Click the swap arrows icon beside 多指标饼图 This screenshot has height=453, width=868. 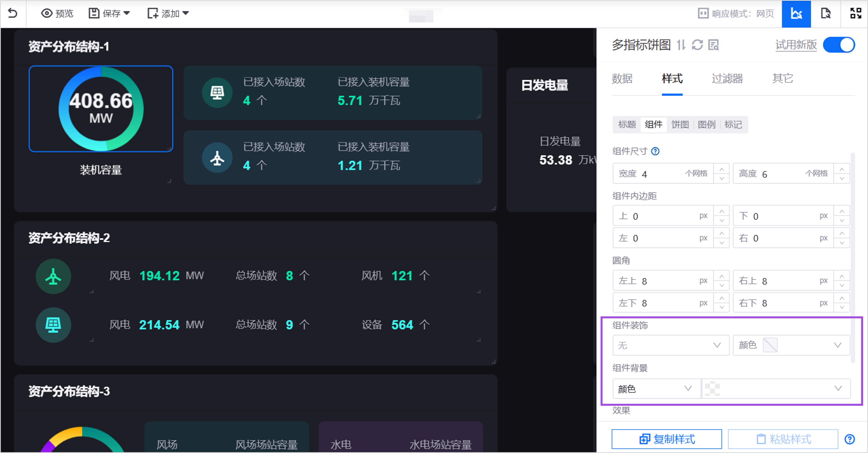coord(681,45)
